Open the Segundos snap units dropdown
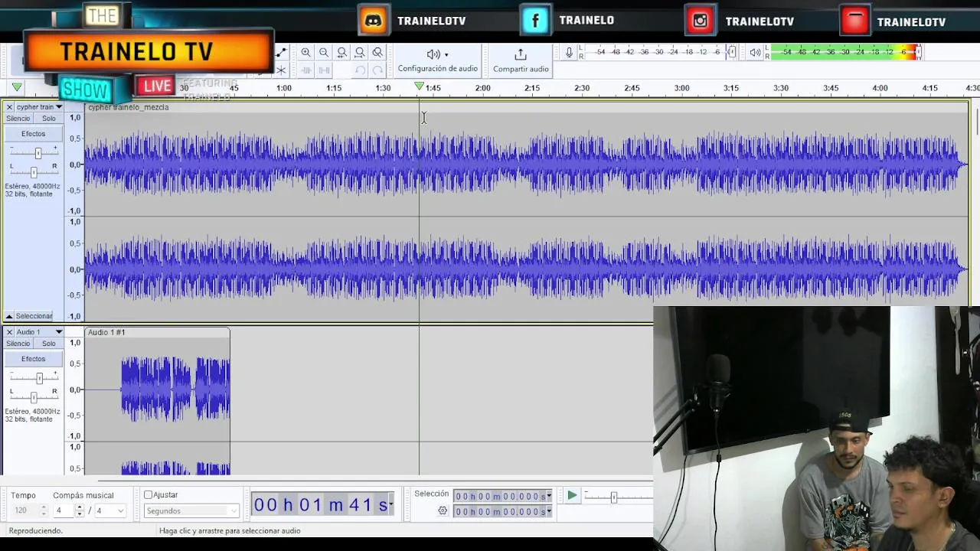This screenshot has height=551, width=980. (x=191, y=510)
